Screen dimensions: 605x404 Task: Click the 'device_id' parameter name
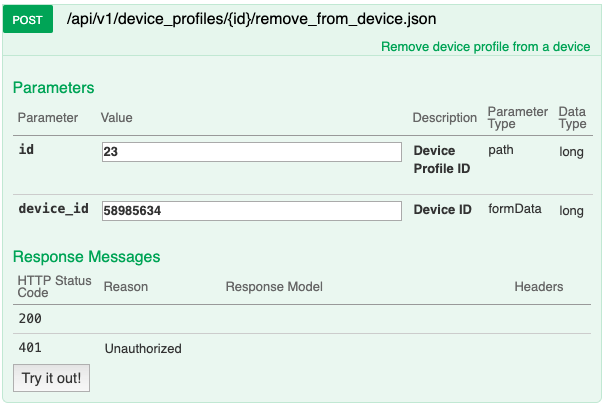tap(54, 209)
